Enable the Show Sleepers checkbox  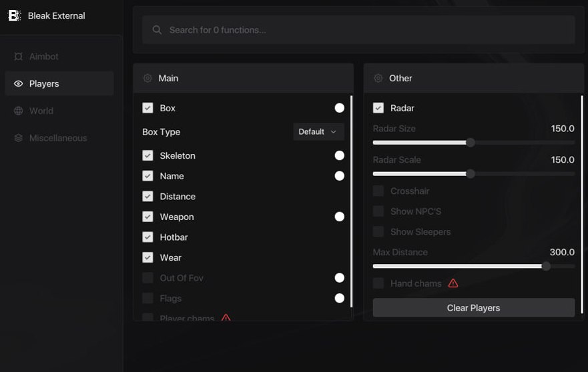coord(378,232)
